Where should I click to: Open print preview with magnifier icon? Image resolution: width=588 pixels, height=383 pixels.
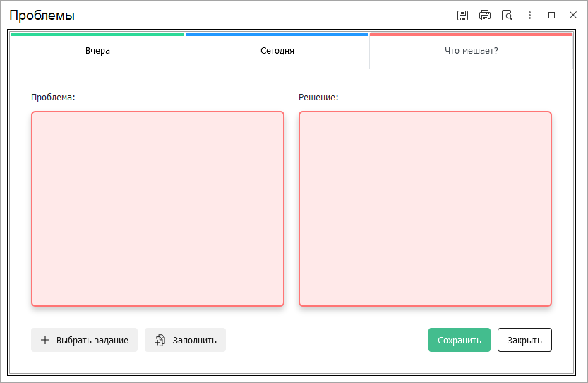point(507,16)
